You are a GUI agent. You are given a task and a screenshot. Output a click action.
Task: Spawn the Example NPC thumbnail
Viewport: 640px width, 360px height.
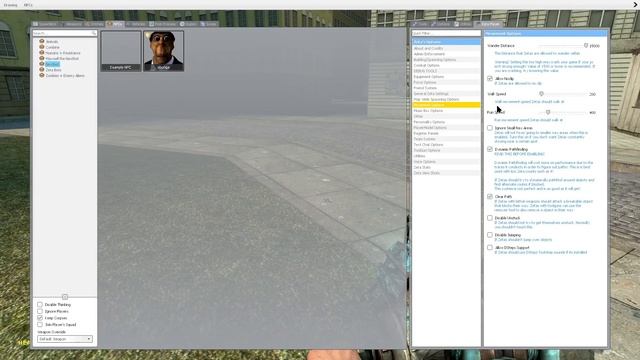(121, 51)
